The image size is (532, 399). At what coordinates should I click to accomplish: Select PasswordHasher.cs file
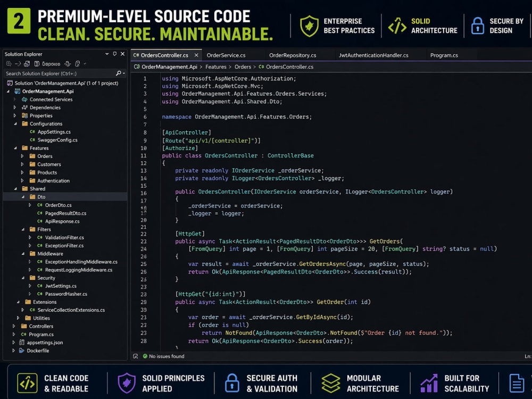click(65, 294)
